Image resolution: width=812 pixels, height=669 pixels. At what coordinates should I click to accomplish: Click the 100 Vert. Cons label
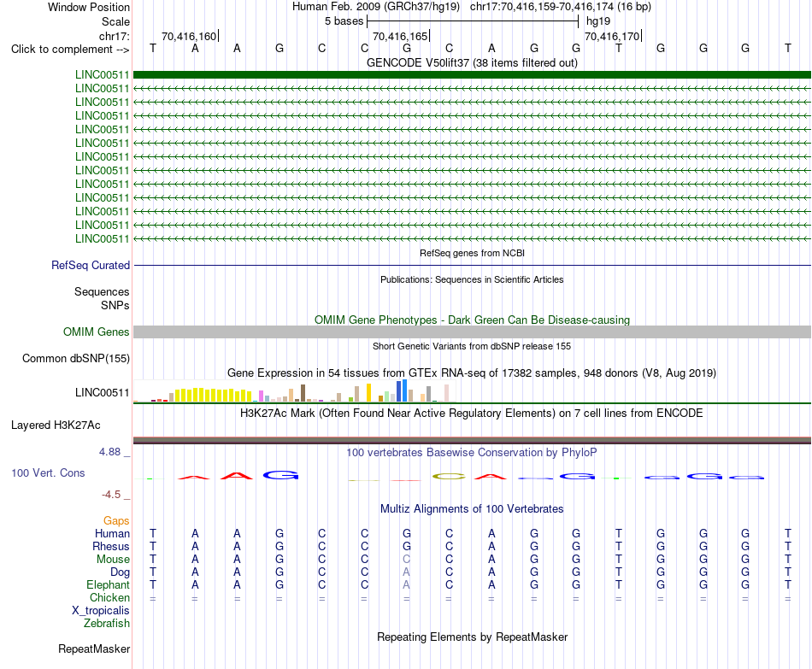[x=48, y=472]
